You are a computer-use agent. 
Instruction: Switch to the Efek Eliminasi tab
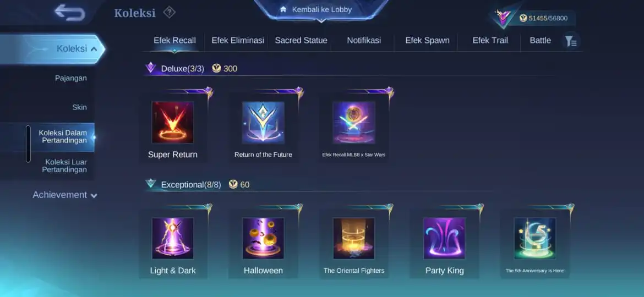pyautogui.click(x=238, y=40)
